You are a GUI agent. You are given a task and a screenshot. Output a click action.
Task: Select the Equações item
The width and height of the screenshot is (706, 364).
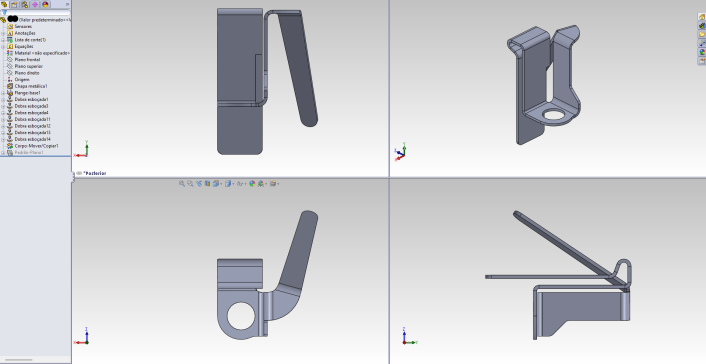(x=24, y=46)
